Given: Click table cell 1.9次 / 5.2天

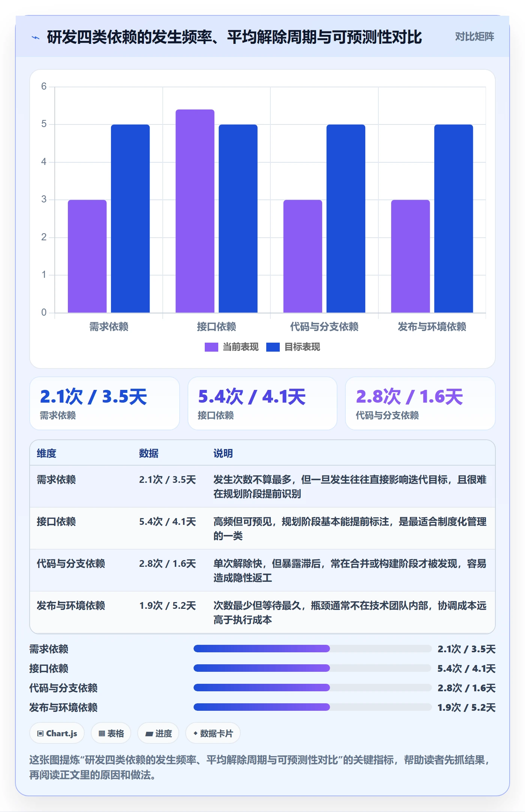Looking at the screenshot, I should coord(168,605).
